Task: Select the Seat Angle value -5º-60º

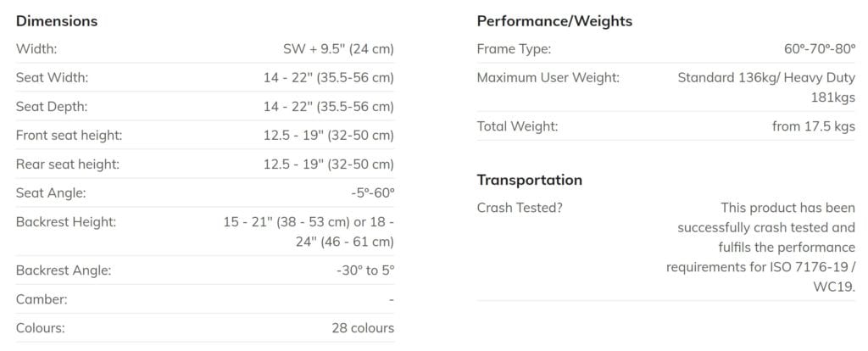Action: [372, 192]
